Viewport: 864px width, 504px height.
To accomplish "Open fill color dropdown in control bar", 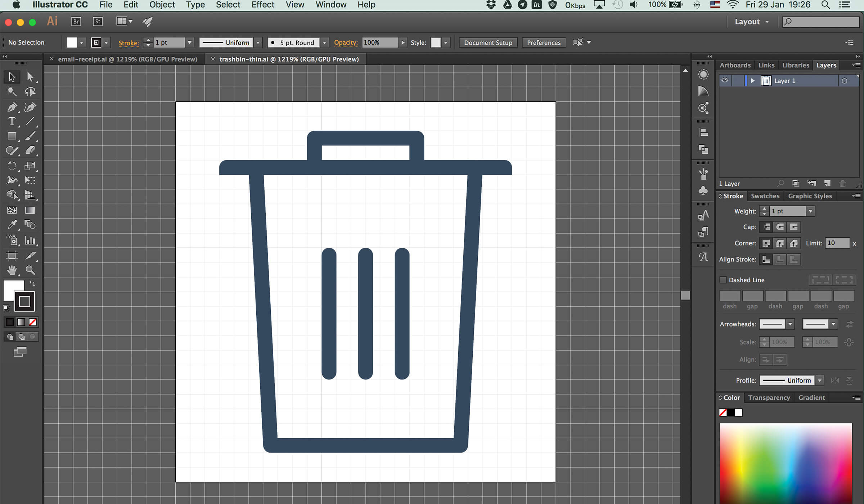I will click(82, 42).
